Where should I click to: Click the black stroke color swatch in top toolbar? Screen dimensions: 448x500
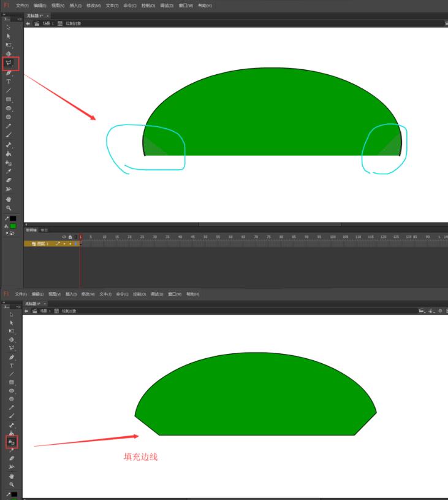coord(13,218)
